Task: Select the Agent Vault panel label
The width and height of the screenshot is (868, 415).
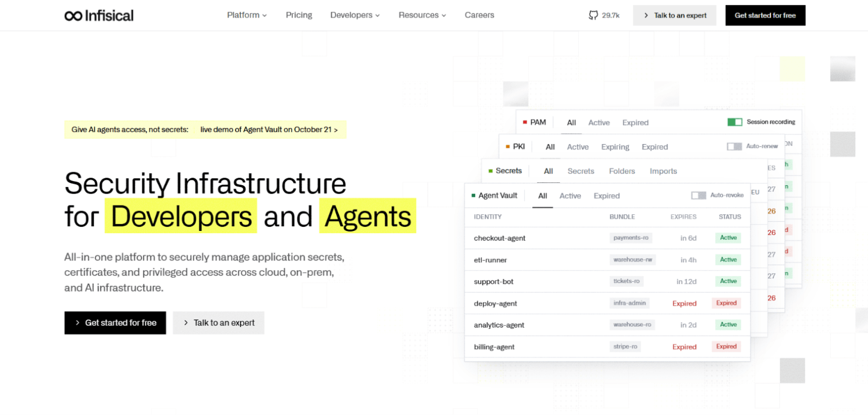Action: click(x=494, y=196)
